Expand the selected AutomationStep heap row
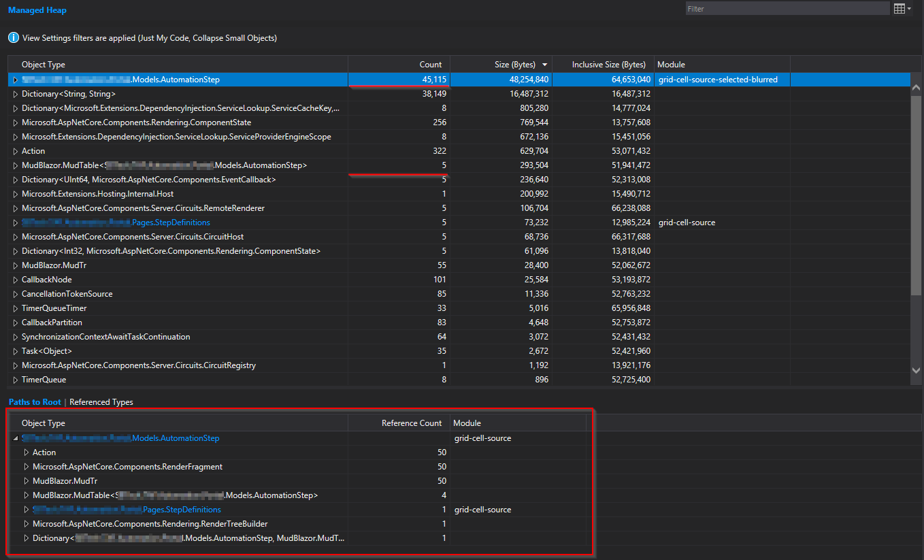 (x=15, y=78)
